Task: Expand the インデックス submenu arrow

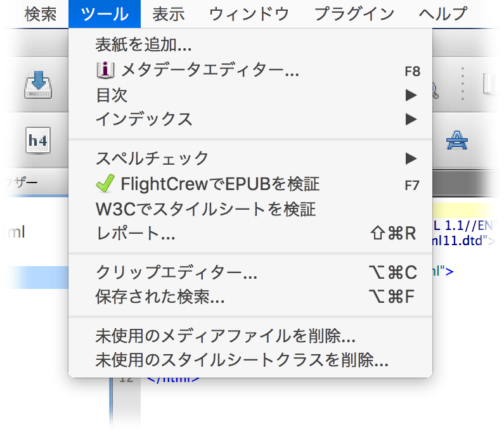Action: point(411,119)
